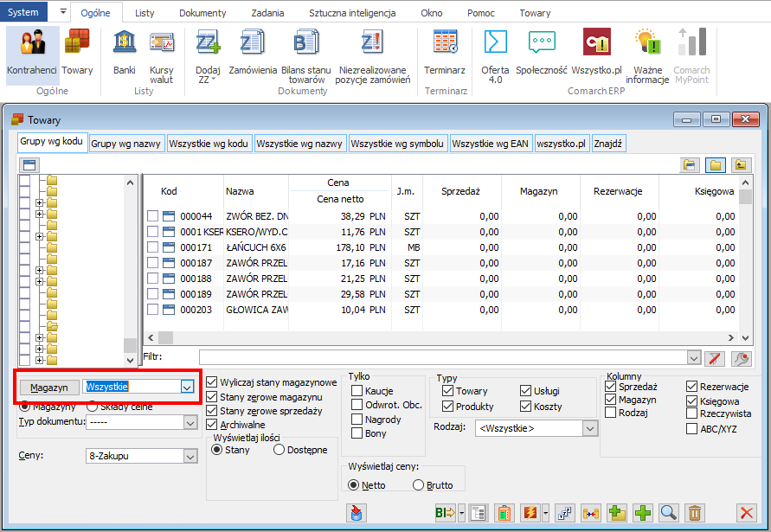Open the Wszystkie warehouse dropdown
The width and height of the screenshot is (771, 532).
[x=187, y=388]
